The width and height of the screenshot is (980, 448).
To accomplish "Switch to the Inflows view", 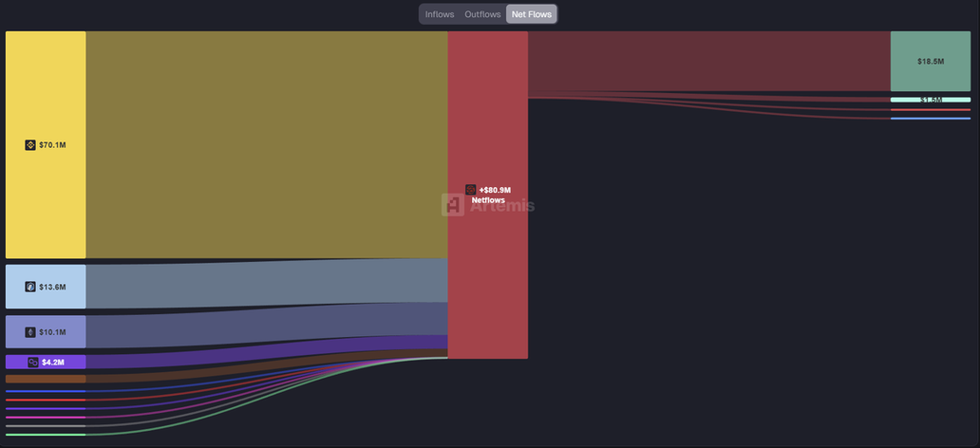I will pyautogui.click(x=440, y=14).
